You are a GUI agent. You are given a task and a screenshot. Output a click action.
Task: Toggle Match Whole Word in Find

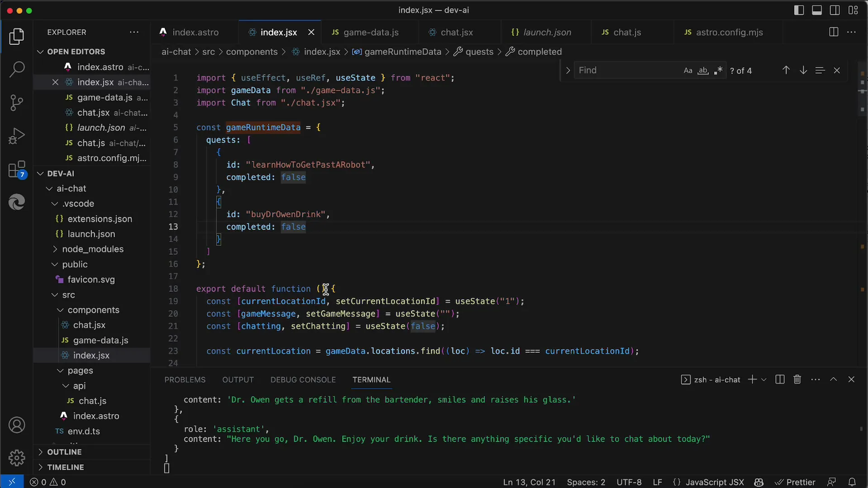pos(703,71)
